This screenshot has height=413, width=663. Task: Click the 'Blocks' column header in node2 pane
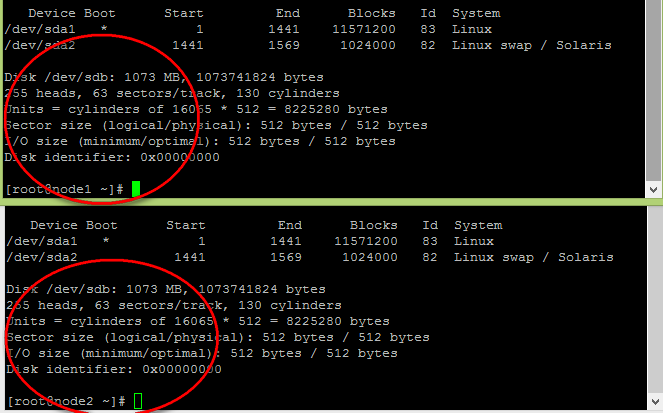[x=373, y=225]
